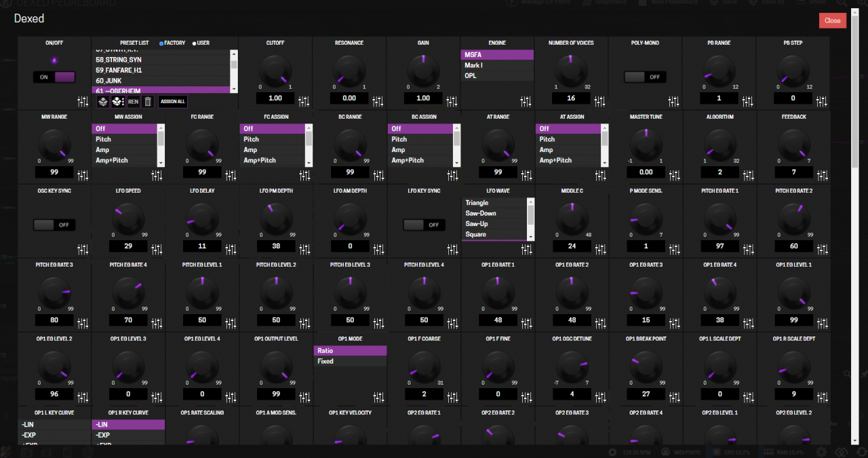The image size is (868, 458).
Task: Click the REN rename preset button
Action: point(134,101)
